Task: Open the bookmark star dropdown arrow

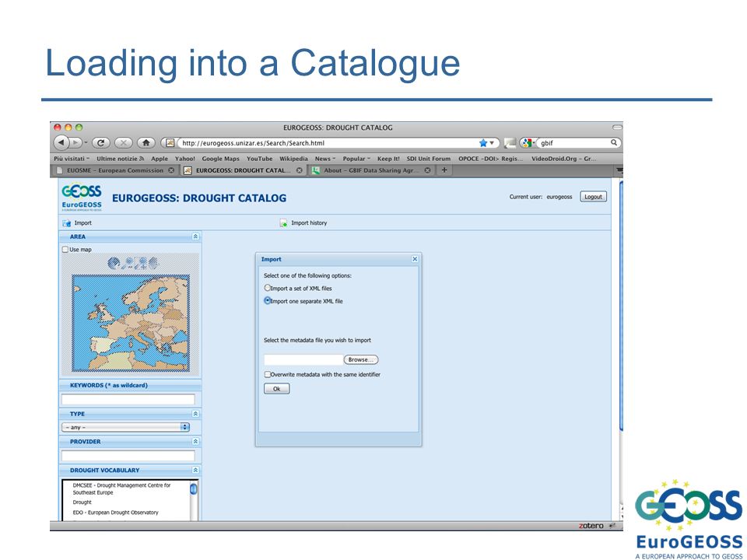Action: (492, 143)
